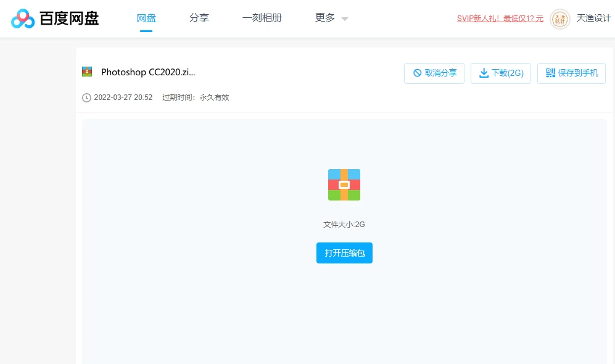
Task: Click the 取消分享 button
Action: pyautogui.click(x=434, y=73)
